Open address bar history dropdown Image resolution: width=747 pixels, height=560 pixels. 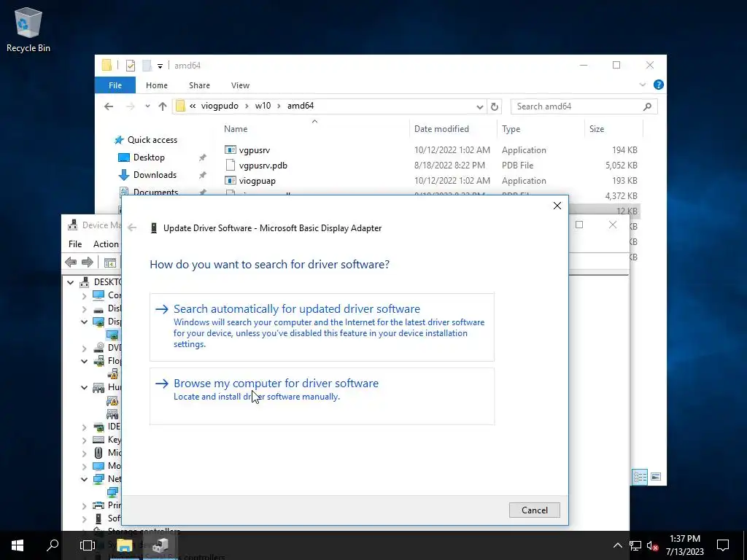(x=480, y=106)
